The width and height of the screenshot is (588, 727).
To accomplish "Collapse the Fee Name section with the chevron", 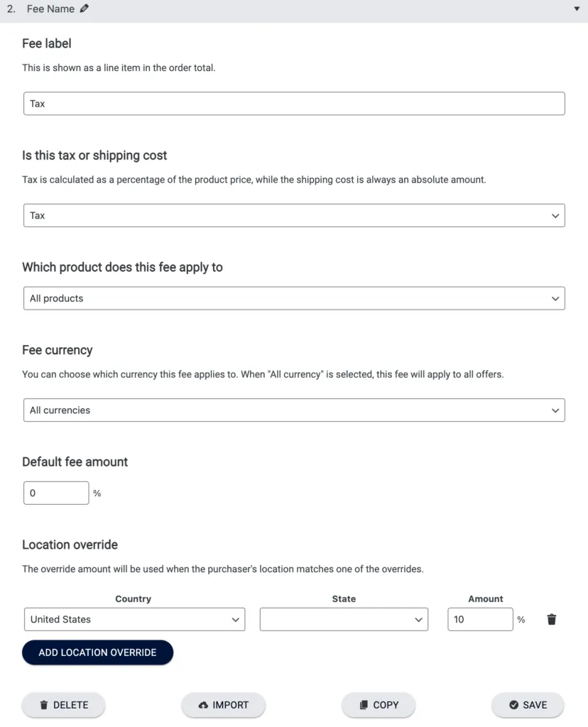I will [x=575, y=9].
